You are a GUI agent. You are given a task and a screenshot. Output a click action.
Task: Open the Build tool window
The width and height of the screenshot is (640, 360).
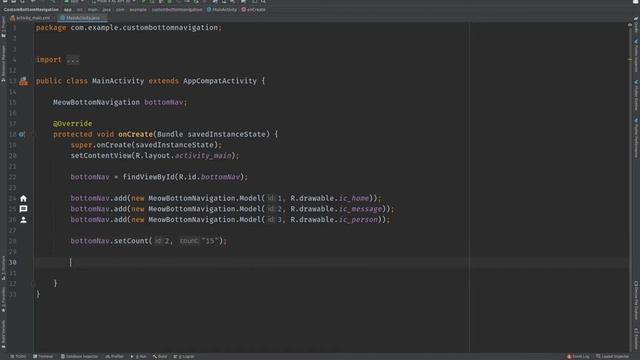[x=160, y=356]
